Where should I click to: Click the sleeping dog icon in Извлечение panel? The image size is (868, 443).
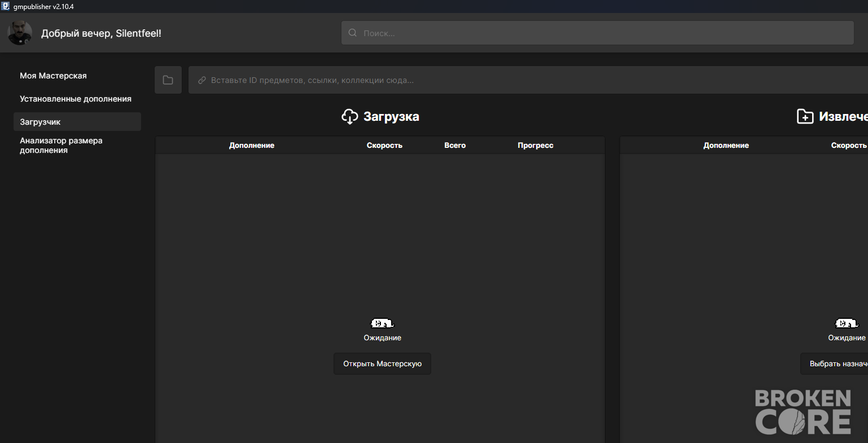(847, 323)
